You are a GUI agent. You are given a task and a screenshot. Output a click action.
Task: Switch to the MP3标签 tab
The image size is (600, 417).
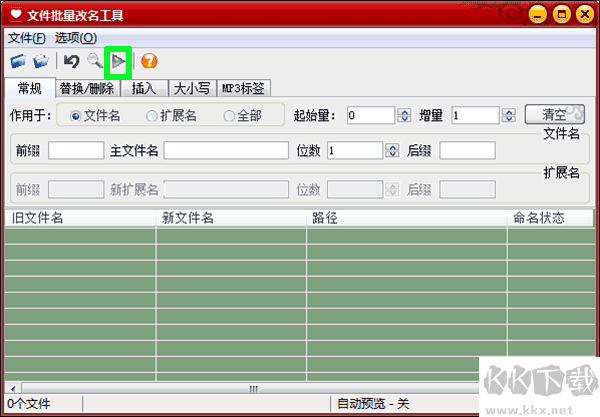click(x=243, y=88)
